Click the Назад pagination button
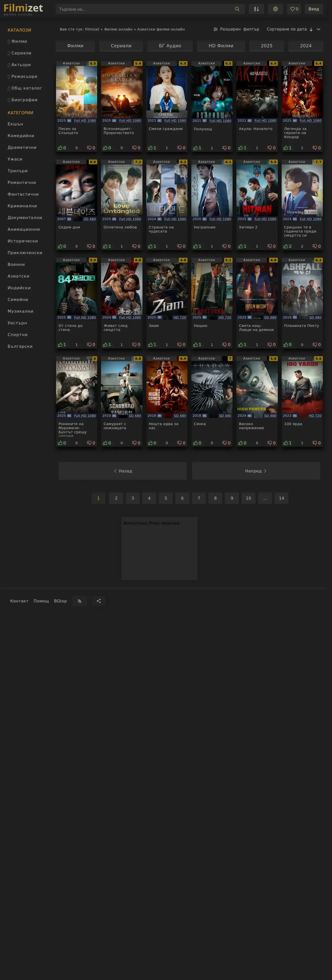 tap(122, 471)
